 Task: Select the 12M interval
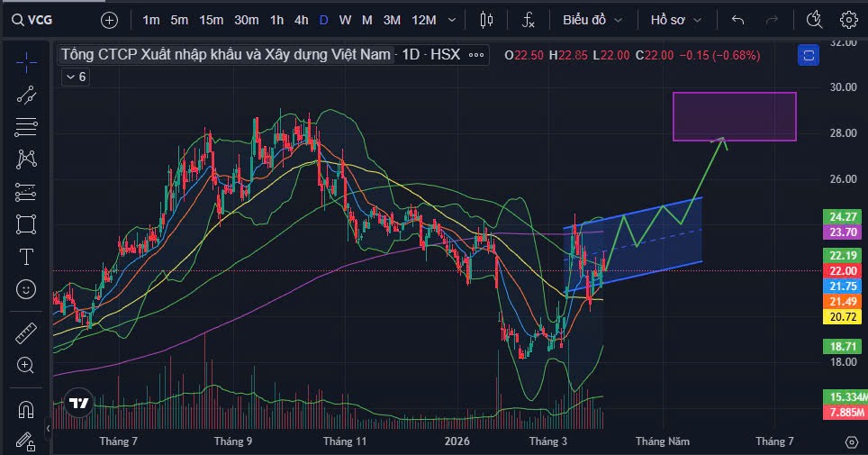click(424, 20)
